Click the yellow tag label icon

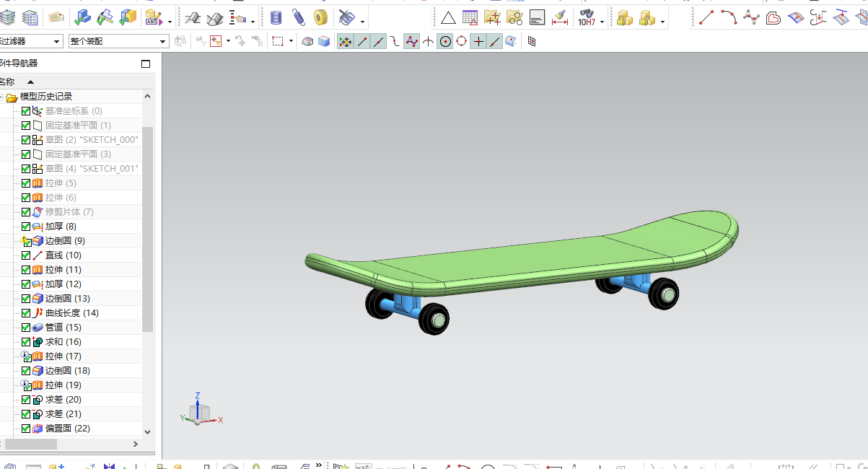56,17
